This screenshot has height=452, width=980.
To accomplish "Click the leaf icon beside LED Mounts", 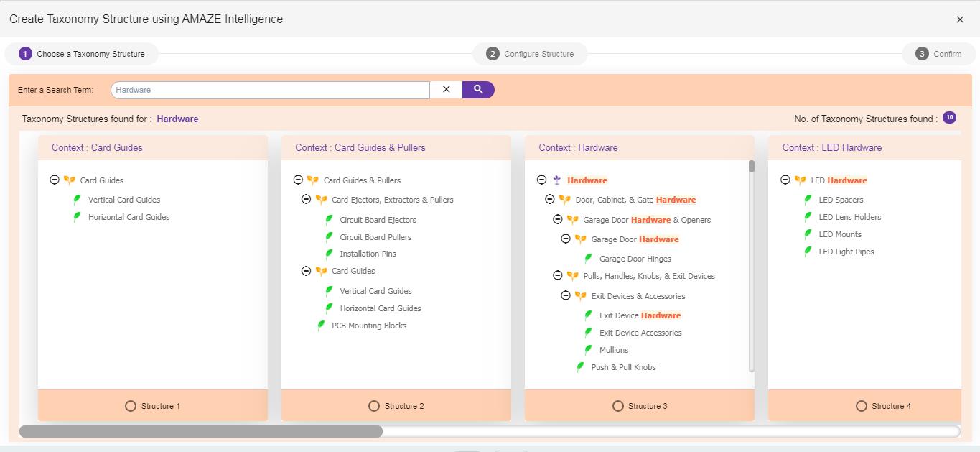I will pyautogui.click(x=808, y=234).
